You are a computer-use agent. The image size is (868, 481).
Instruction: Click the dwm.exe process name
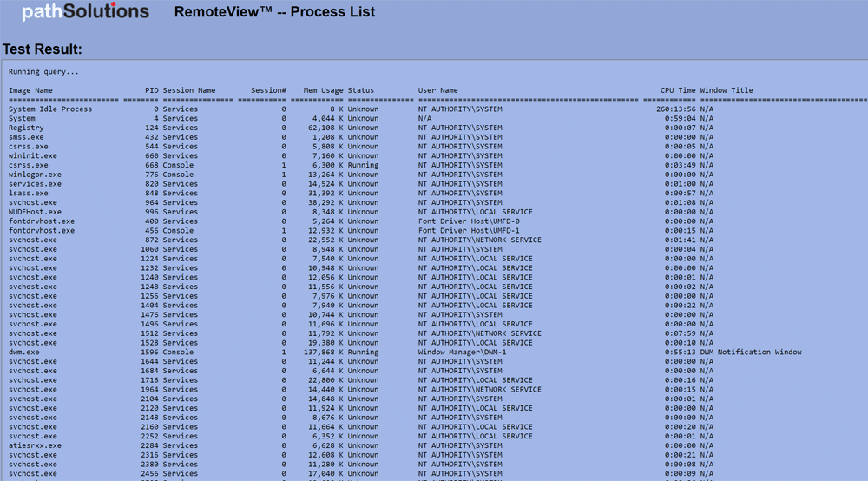(24, 353)
